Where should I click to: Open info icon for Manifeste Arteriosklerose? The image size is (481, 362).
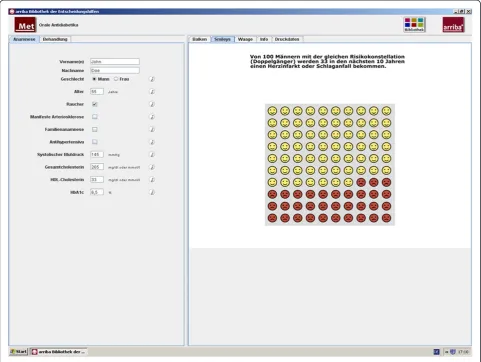152,117
